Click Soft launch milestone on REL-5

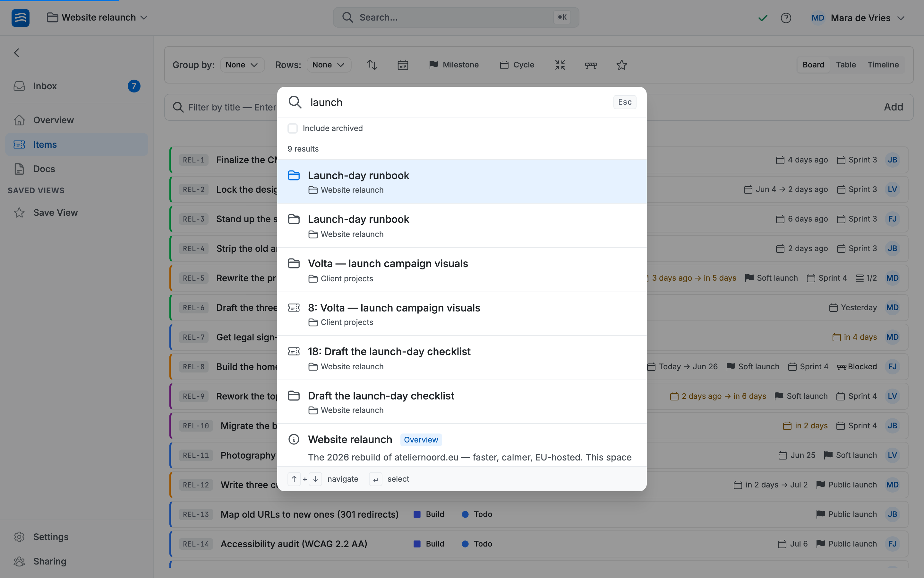pos(771,278)
